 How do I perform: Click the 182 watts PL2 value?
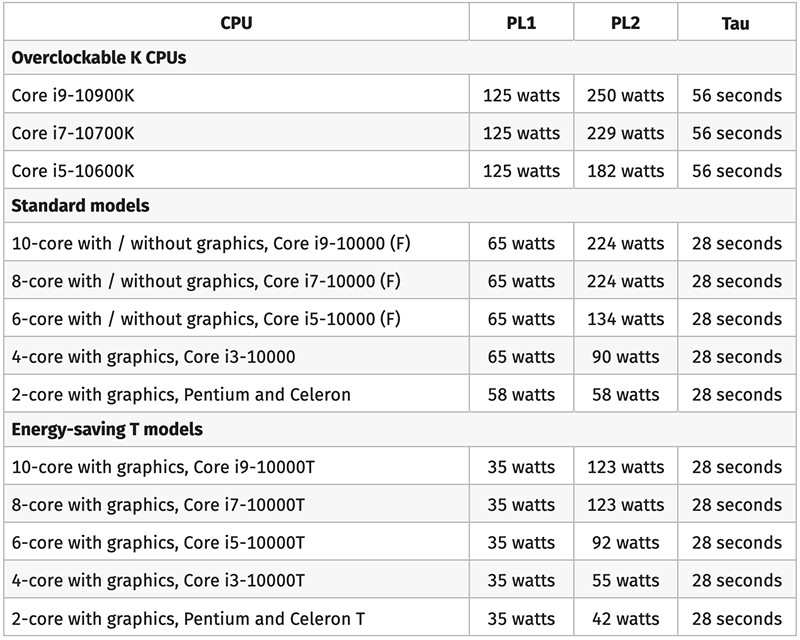625,170
